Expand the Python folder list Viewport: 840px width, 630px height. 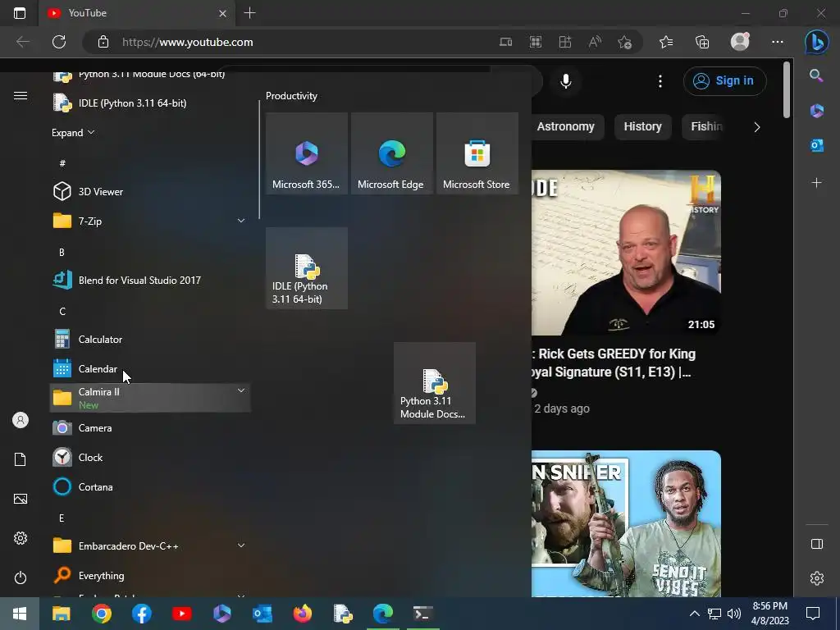tap(73, 132)
